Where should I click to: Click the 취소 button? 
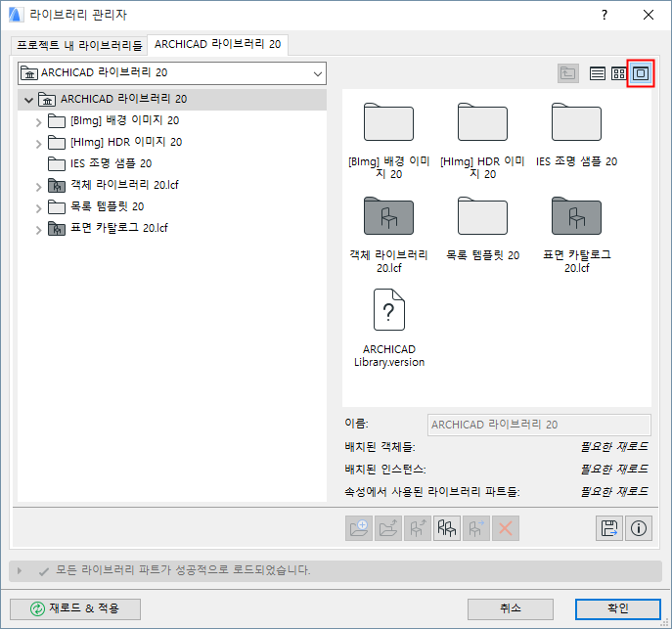click(x=511, y=608)
